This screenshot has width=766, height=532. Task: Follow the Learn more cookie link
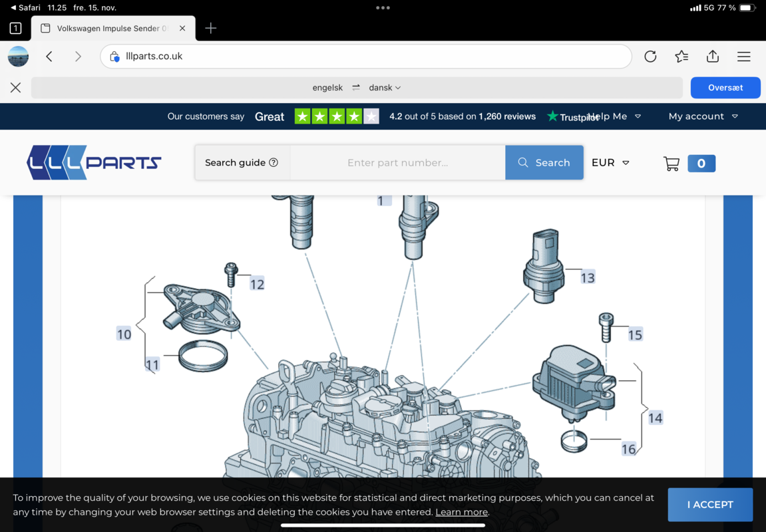click(461, 512)
